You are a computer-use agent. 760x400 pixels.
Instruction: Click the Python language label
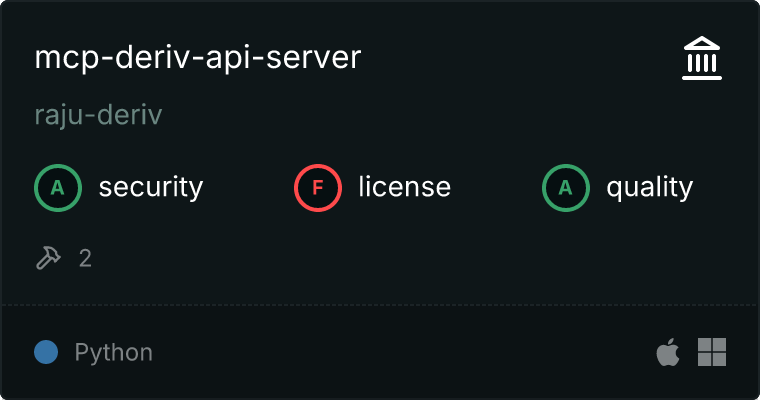point(113,352)
